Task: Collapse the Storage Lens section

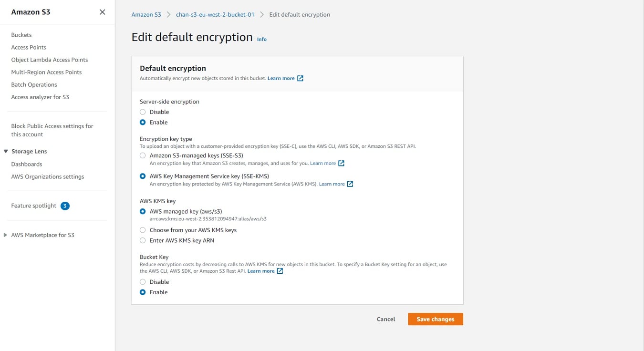Action: 6,152
